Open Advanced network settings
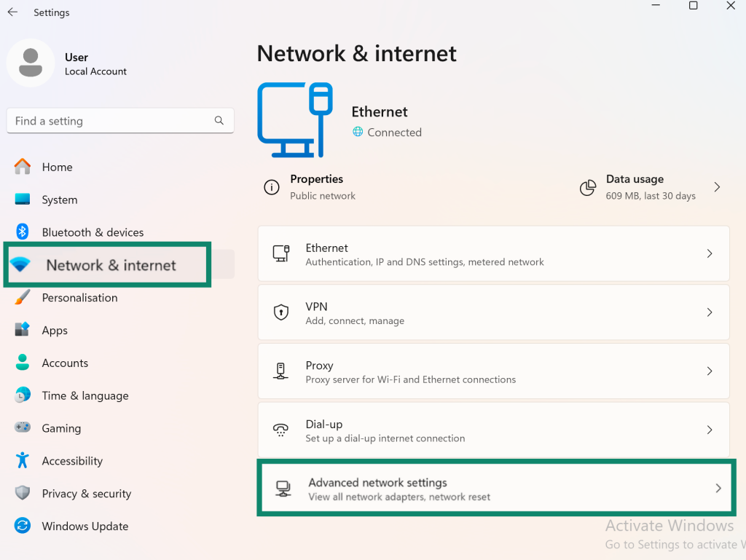Viewport: 746px width, 560px height. pos(495,489)
